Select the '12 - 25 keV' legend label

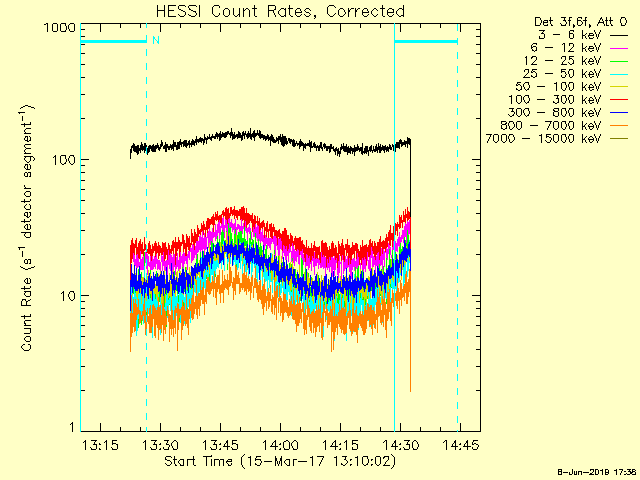tap(562, 61)
